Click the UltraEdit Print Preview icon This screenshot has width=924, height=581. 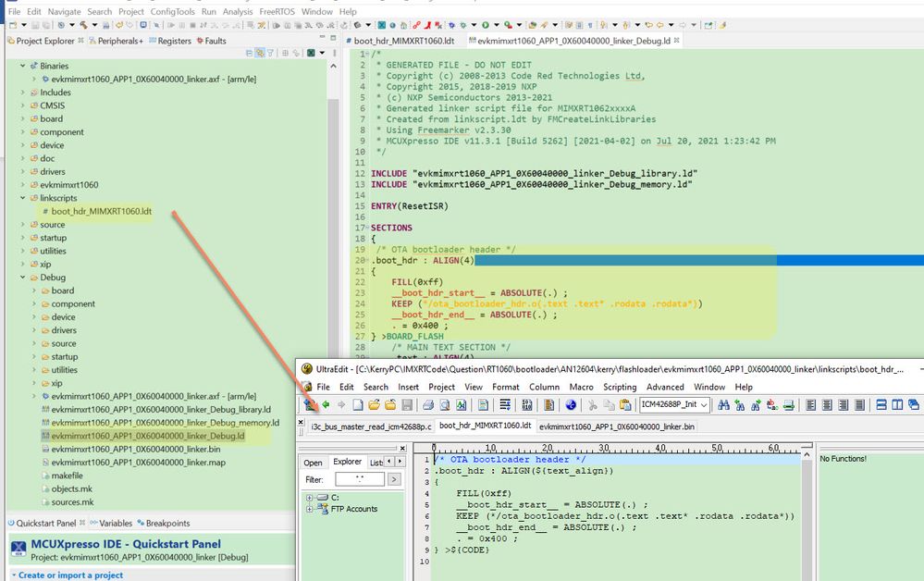point(444,404)
